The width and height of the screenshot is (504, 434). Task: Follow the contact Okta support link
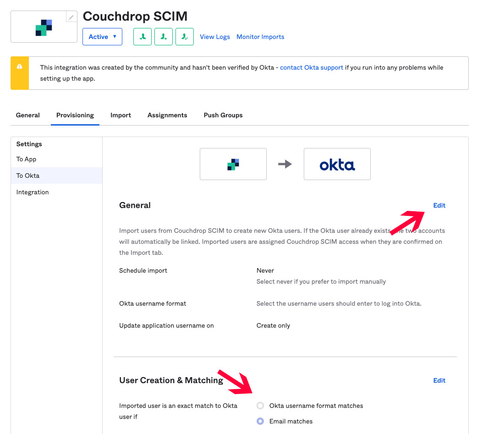click(x=312, y=67)
